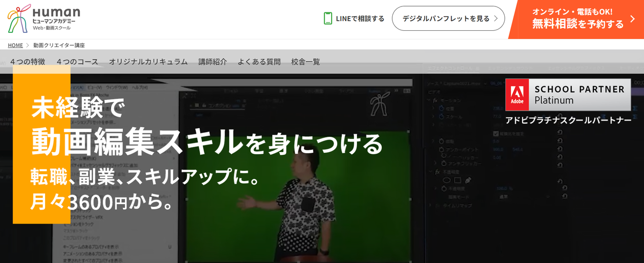Viewport: 644px width, 263px height.
Task: Click 月々3600円から。 price text
Action: coord(102,201)
